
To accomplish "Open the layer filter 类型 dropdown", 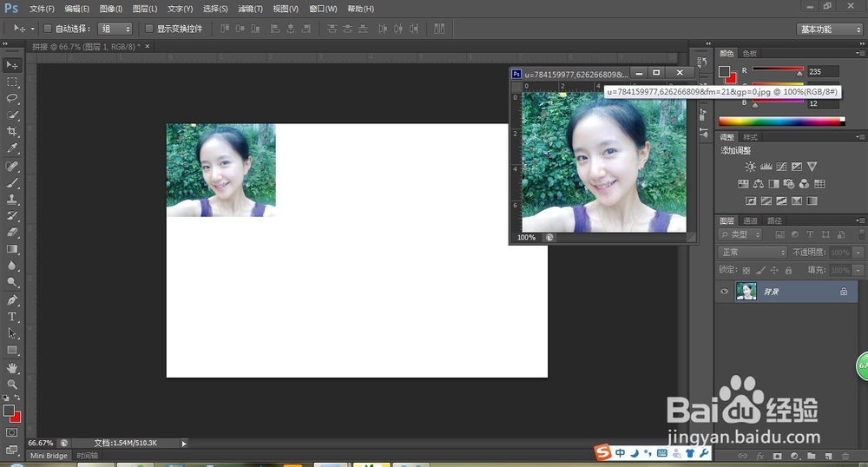I will (x=740, y=234).
